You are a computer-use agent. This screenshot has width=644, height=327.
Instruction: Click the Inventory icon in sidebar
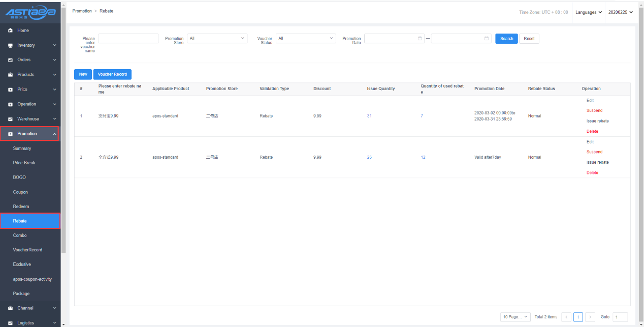pyautogui.click(x=10, y=45)
